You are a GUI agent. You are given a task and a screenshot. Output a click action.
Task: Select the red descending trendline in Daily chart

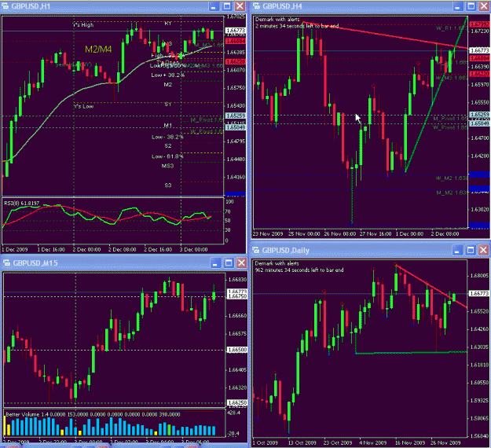click(431, 286)
